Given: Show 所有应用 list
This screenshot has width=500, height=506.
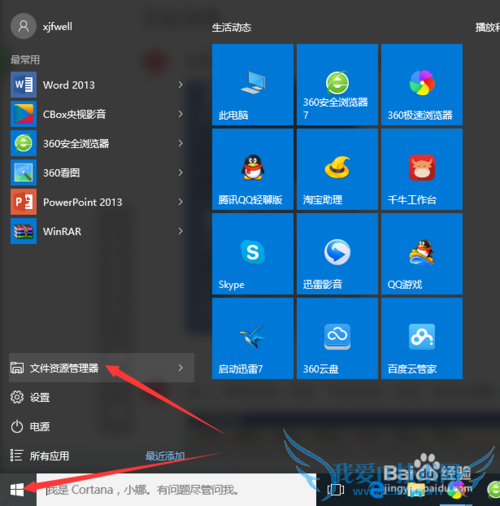Looking at the screenshot, I should click(x=39, y=456).
